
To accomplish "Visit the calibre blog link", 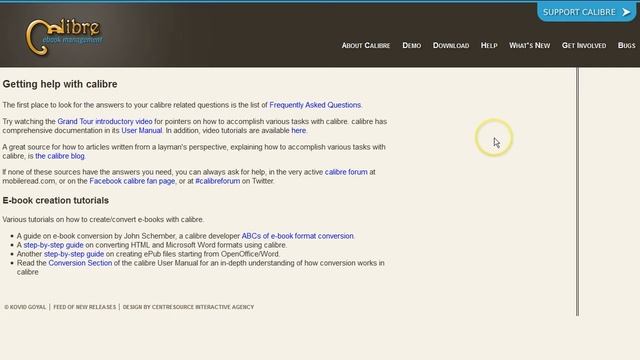I will click(x=60, y=156).
